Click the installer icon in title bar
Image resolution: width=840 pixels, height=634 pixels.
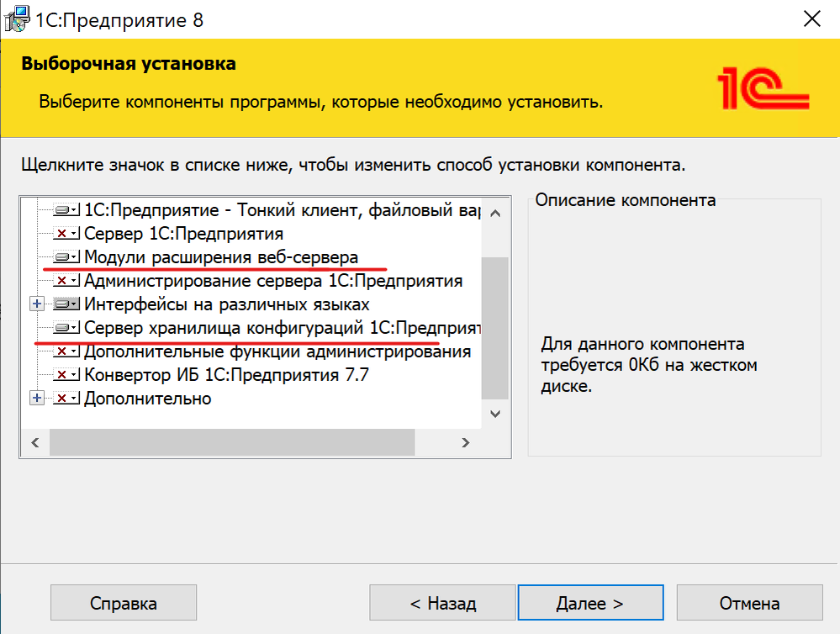(17, 19)
